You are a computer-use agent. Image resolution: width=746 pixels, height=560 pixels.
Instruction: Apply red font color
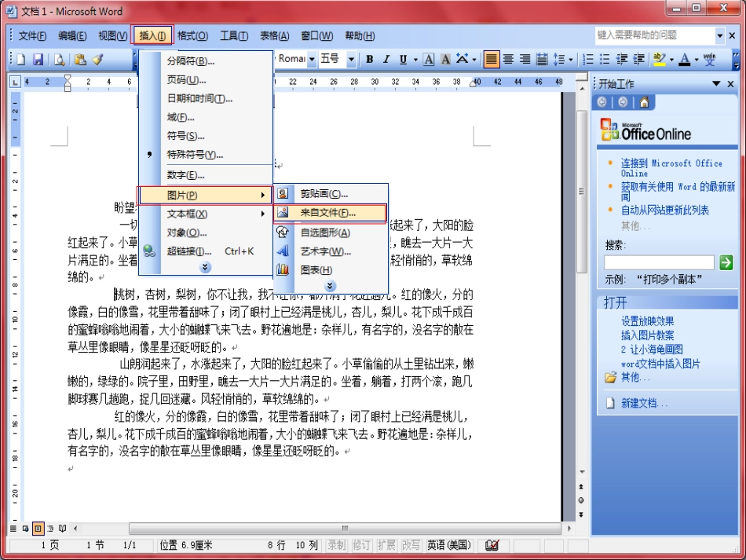click(x=685, y=59)
